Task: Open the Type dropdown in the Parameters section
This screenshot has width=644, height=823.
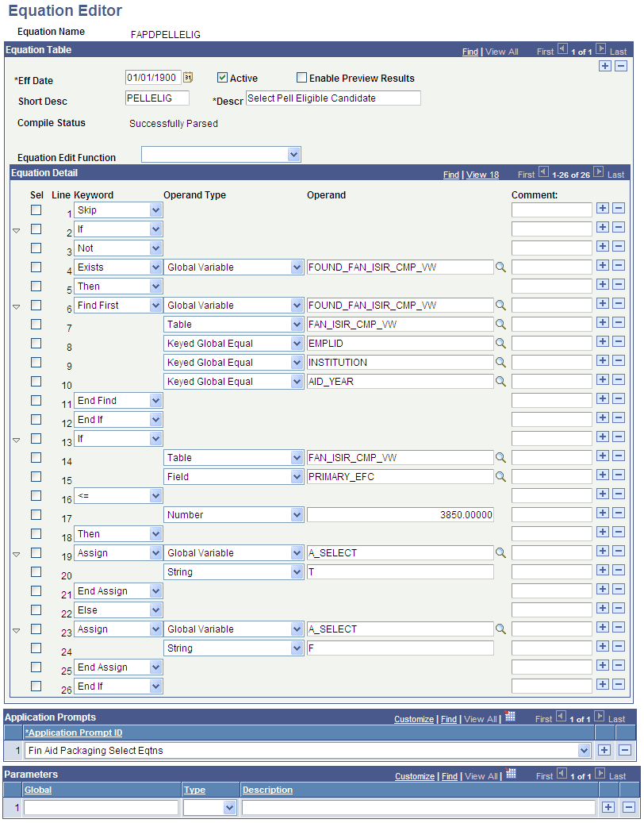Action: click(210, 806)
